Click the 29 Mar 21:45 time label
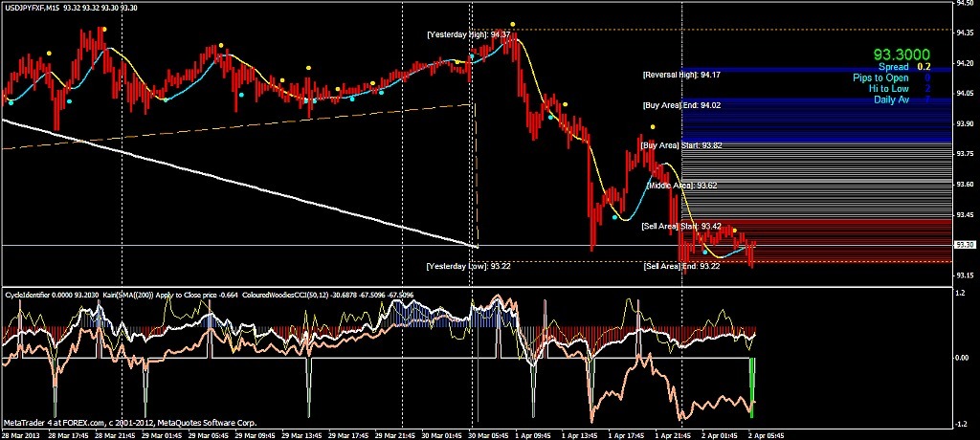Viewport: 980px width, 440px height. point(394,435)
